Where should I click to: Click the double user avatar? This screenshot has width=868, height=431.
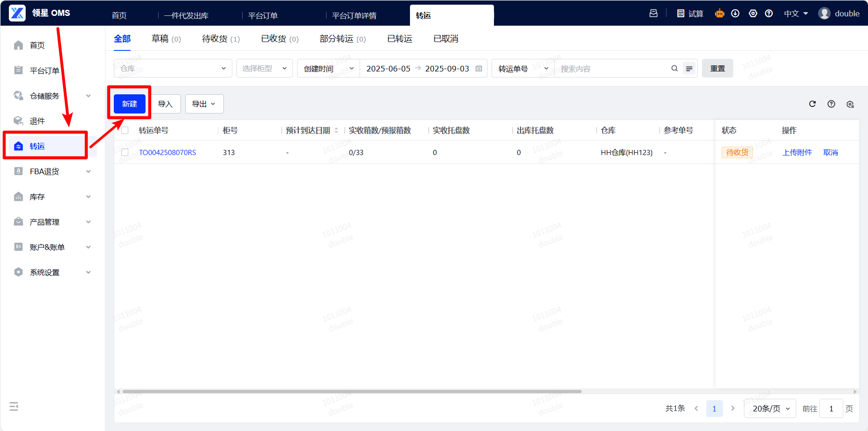tap(824, 14)
